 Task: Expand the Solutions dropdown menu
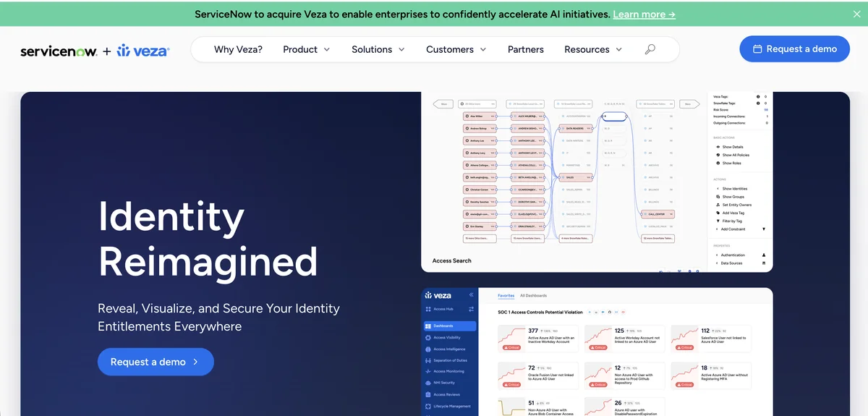[378, 49]
